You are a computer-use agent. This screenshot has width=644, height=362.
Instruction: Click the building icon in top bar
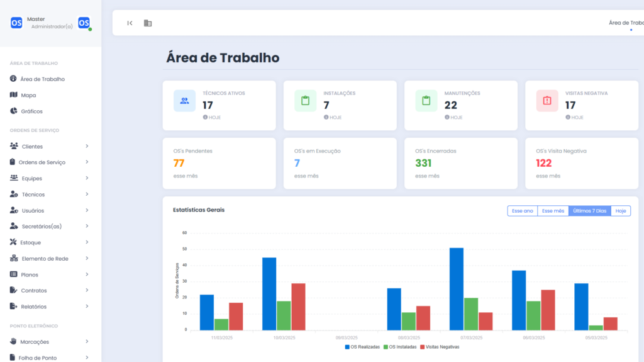pos(148,23)
